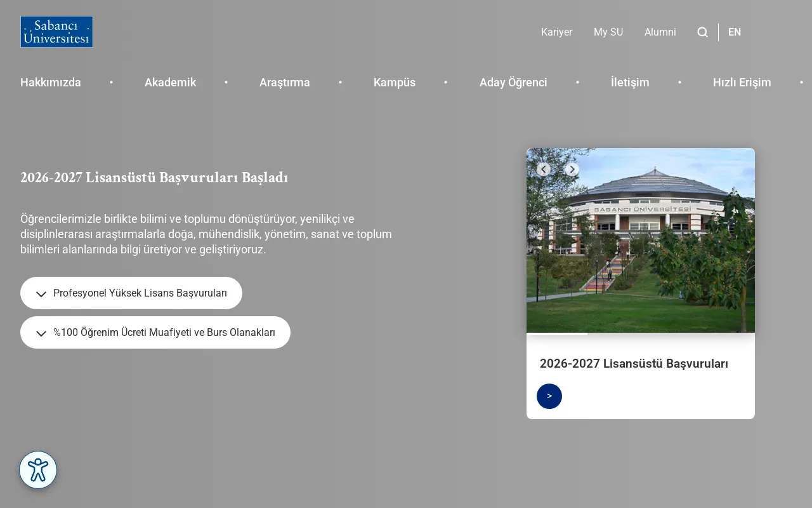Image resolution: width=812 pixels, height=508 pixels.
Task: Open the My SU link
Action: pyautogui.click(x=608, y=32)
